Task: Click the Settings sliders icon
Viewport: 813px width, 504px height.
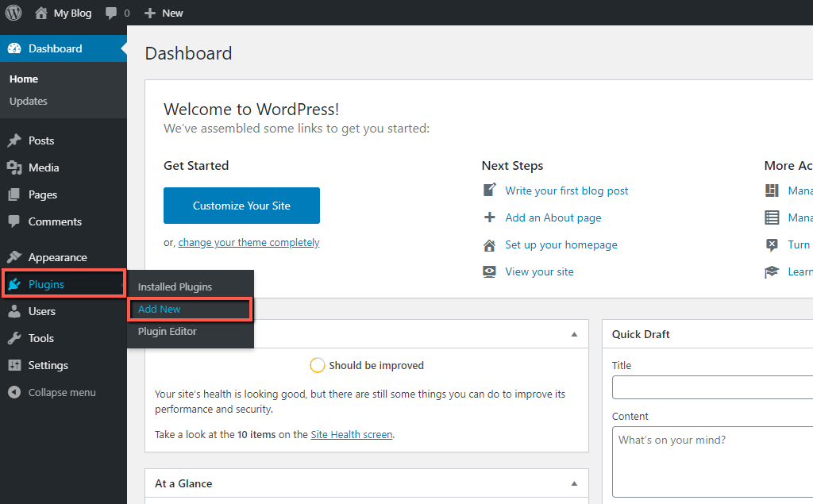Action: (14, 365)
